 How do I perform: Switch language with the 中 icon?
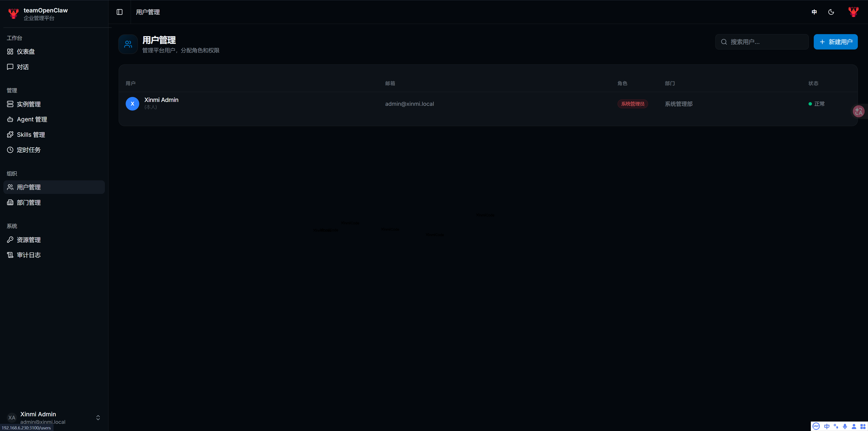click(814, 12)
